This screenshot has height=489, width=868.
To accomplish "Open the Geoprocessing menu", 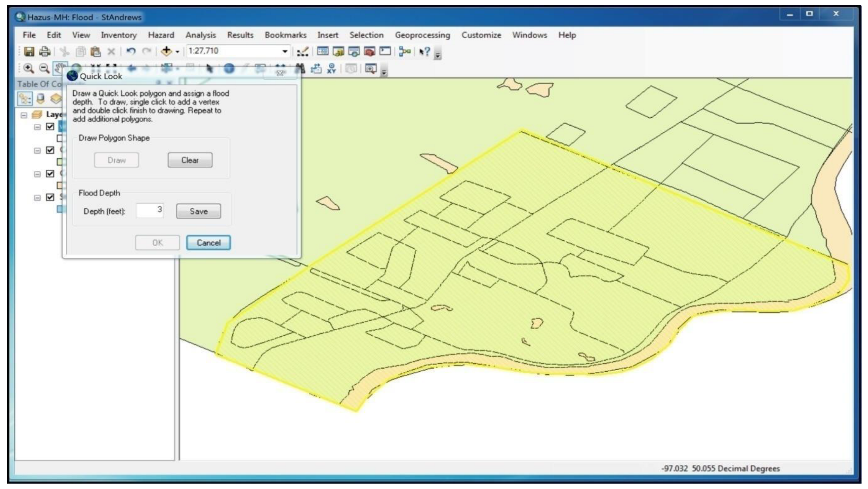I will 422,35.
